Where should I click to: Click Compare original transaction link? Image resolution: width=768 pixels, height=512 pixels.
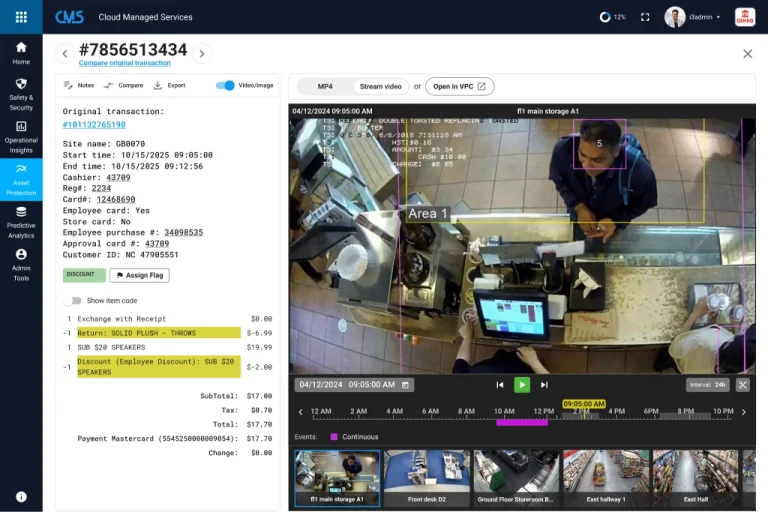click(124, 63)
